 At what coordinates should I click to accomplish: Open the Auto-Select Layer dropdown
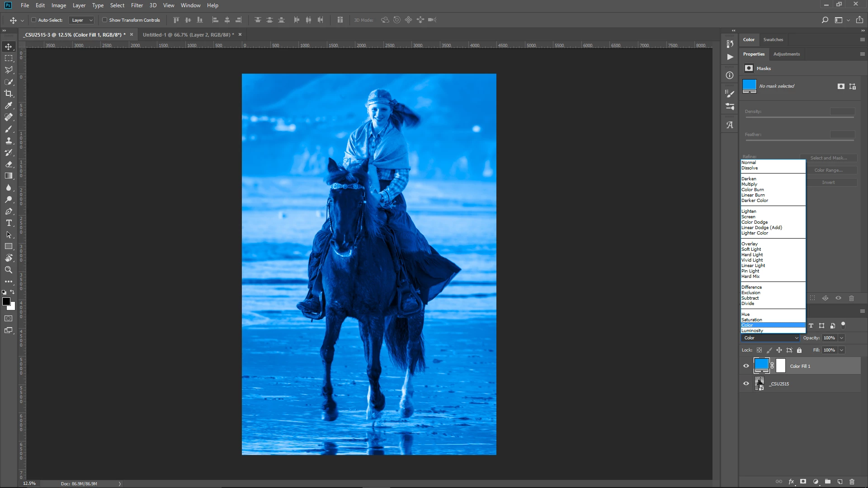pyautogui.click(x=82, y=20)
